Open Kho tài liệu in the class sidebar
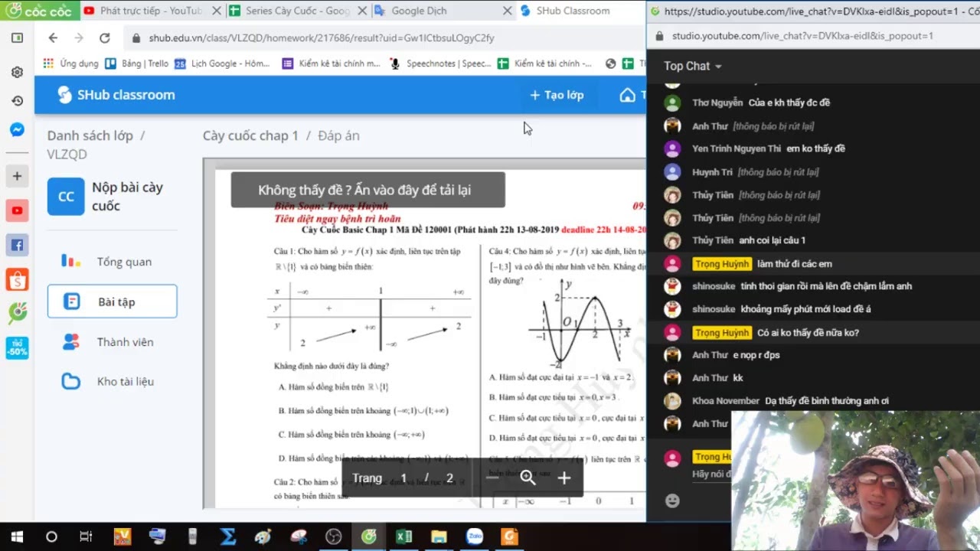 point(112,381)
